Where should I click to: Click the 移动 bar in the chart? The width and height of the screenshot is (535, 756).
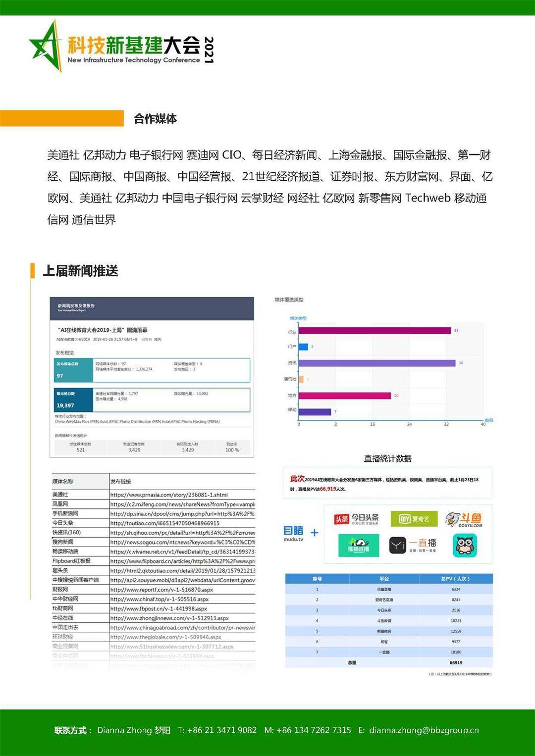(x=315, y=412)
